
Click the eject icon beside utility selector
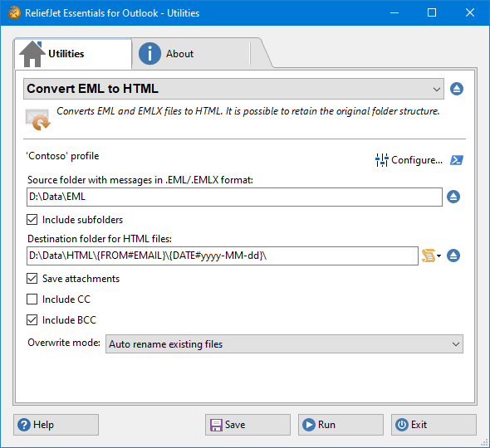(x=457, y=89)
